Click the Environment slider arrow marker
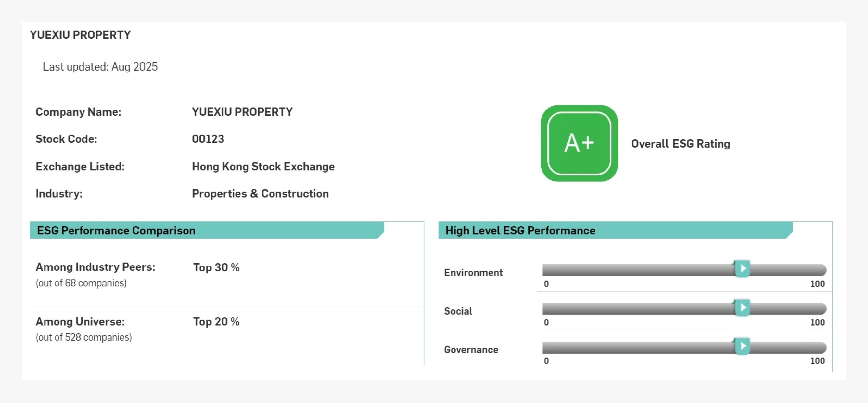Image resolution: width=868 pixels, height=403 pixels. click(742, 269)
